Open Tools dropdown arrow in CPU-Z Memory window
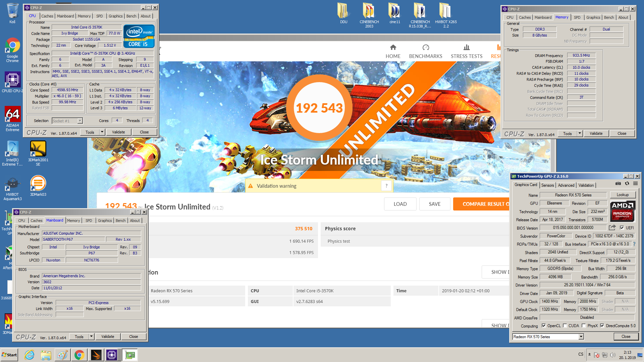Image resolution: width=644 pixels, height=362 pixels. 580,133
